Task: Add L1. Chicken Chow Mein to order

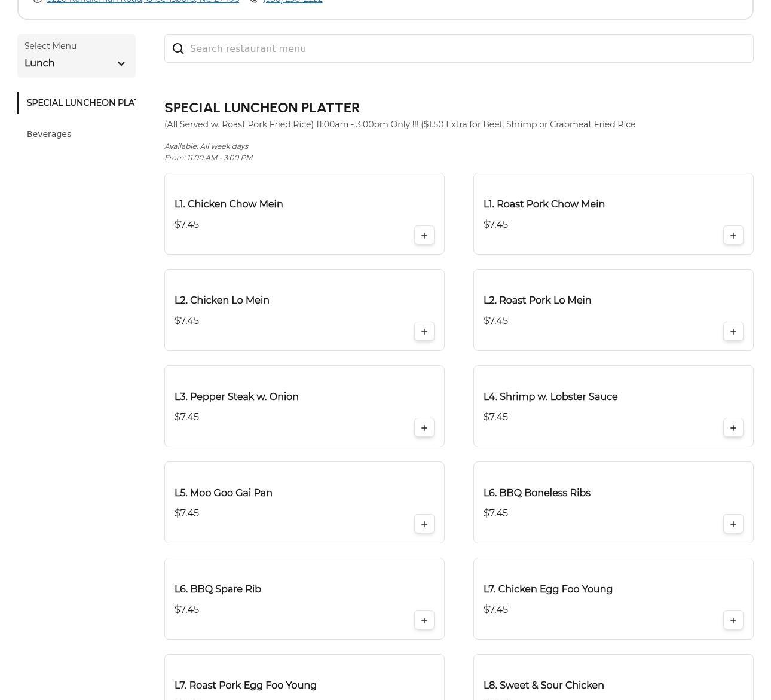Action: pyautogui.click(x=424, y=236)
